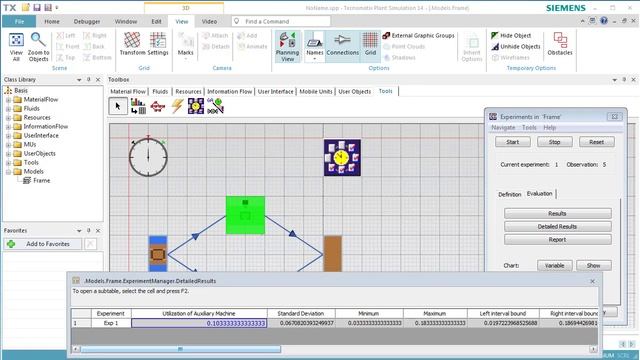The height and width of the screenshot is (360, 640).
Task: Open the Information Flow toolbox tab
Action: click(x=229, y=91)
